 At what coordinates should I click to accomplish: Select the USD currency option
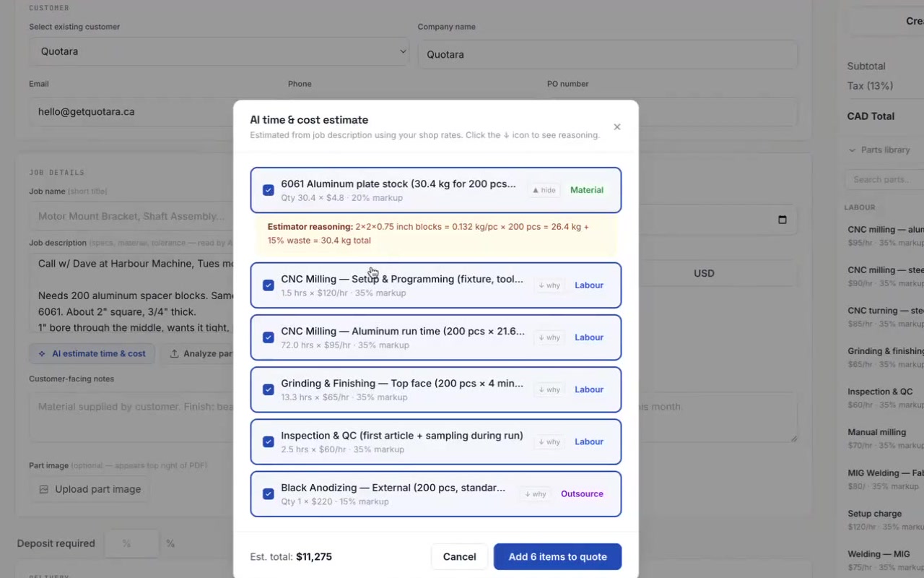point(704,273)
